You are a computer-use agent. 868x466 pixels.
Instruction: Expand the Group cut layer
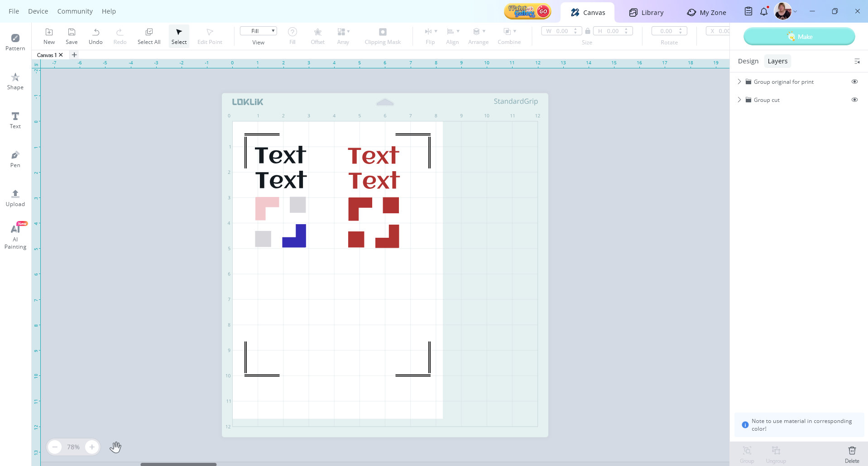739,100
